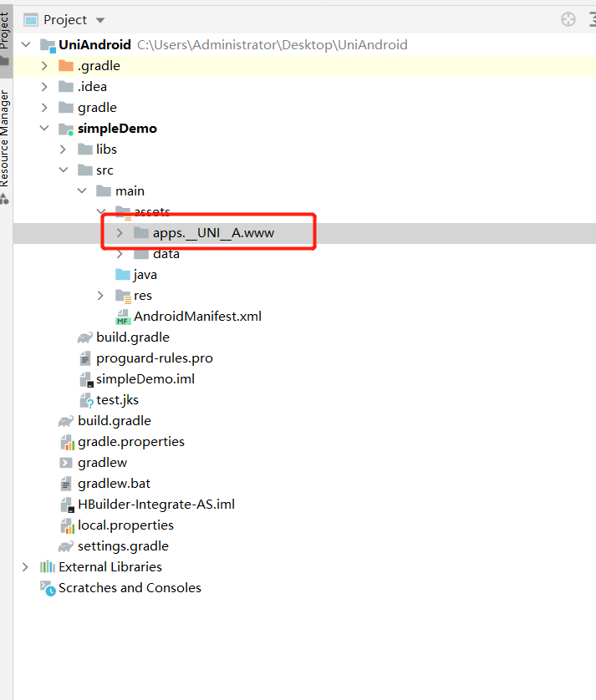Select the src folder label
596x700 pixels.
tap(105, 170)
